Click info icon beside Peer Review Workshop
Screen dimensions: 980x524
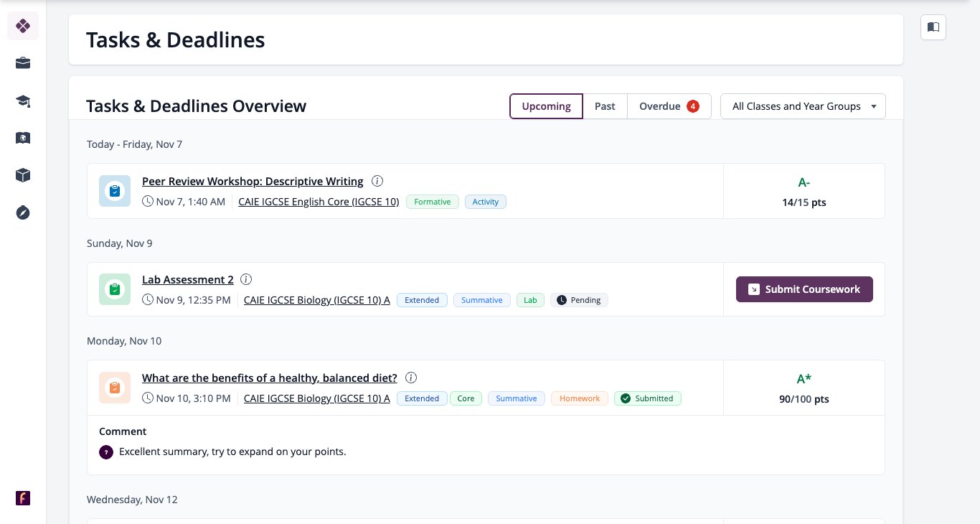pos(377,181)
